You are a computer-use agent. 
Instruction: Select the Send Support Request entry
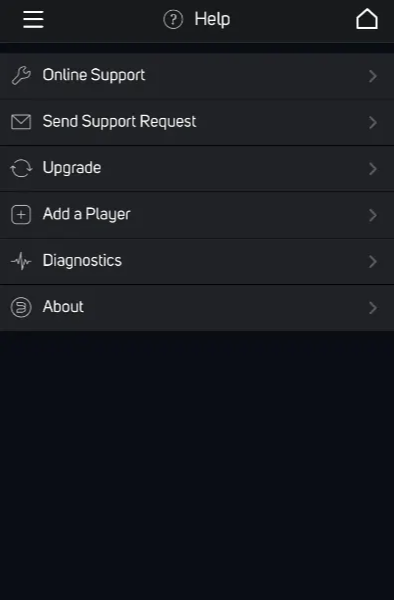[197, 122]
